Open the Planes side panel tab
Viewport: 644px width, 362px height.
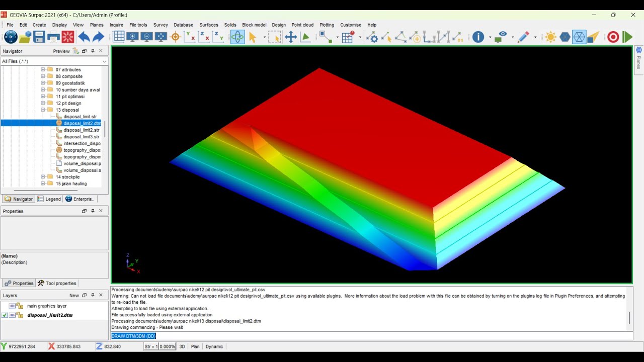(x=639, y=59)
